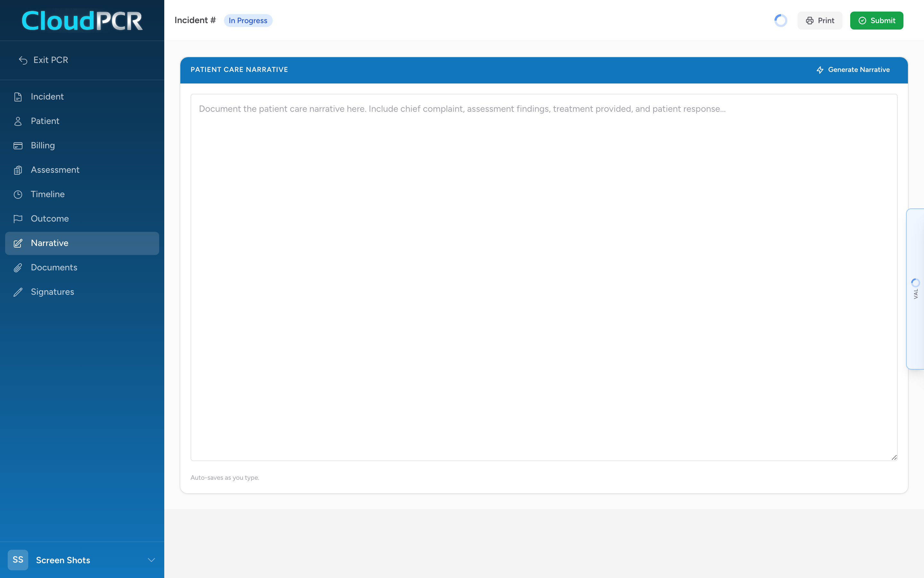Go to the Signatures section

[82, 292]
